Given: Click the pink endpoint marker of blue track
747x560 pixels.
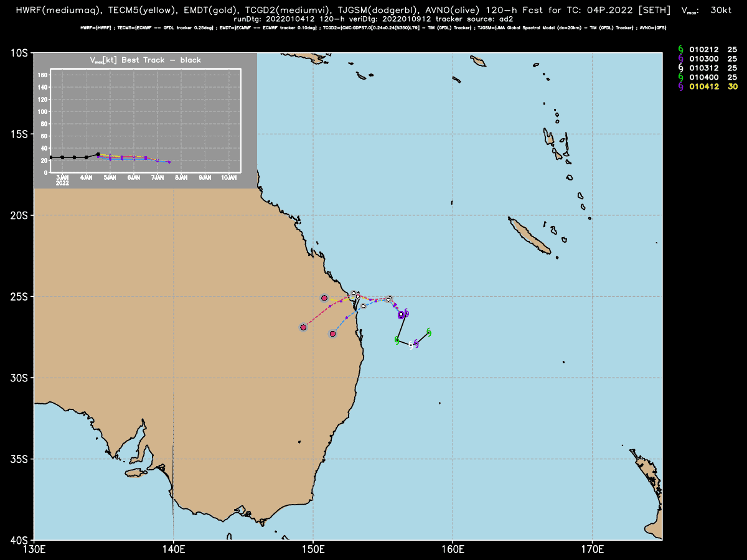Looking at the screenshot, I should tap(333, 334).
